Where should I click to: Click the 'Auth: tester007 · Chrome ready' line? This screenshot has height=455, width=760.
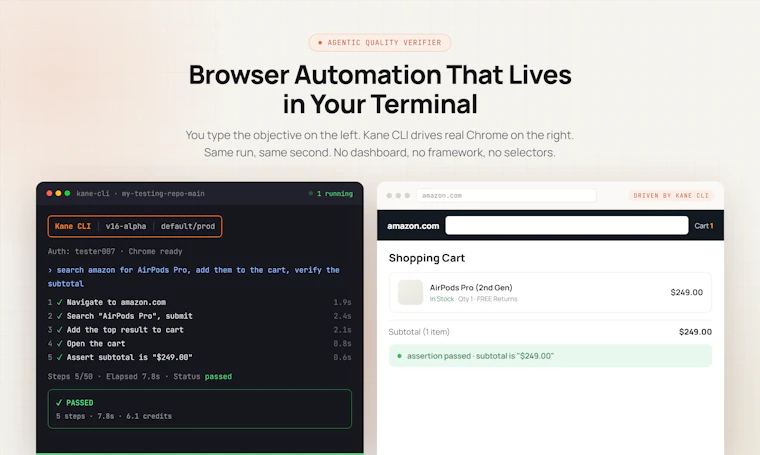point(115,251)
